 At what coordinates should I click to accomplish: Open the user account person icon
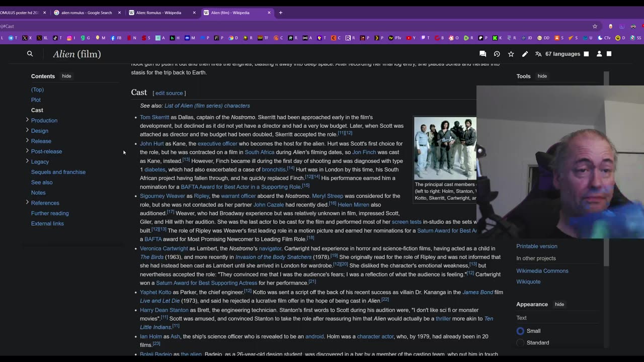point(599,54)
